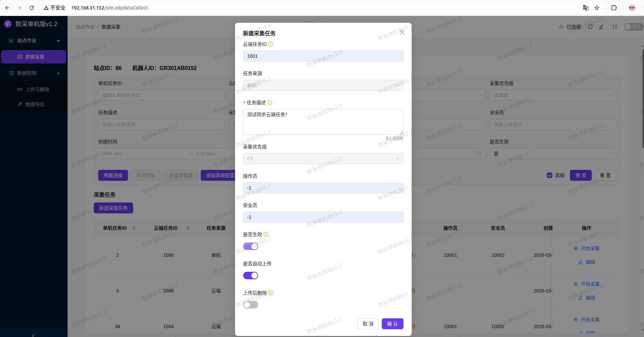Click the 请输入任务描述 filter input
Viewport: 644px width, 337px height.
tap(161, 124)
